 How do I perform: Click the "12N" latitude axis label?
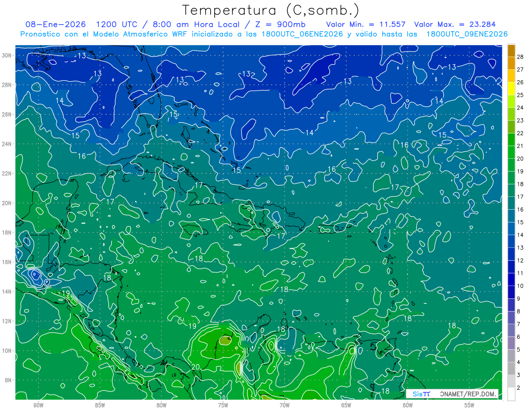pyautogui.click(x=7, y=321)
